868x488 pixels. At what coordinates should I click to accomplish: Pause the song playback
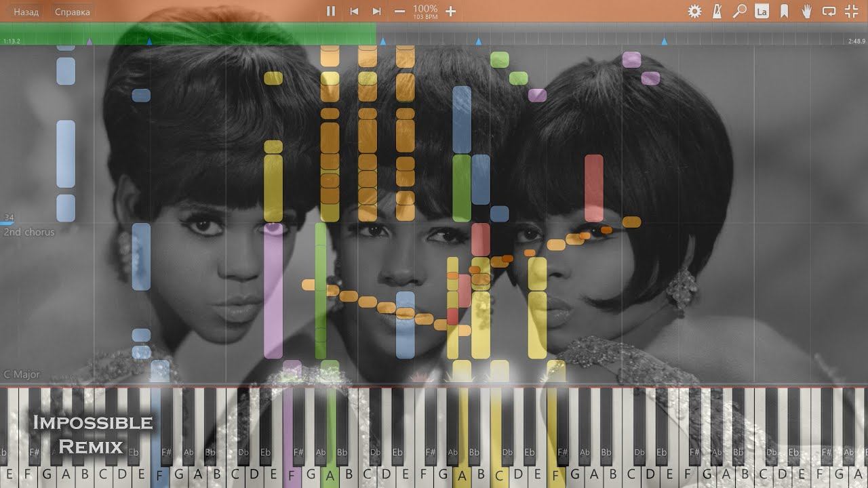coord(331,11)
